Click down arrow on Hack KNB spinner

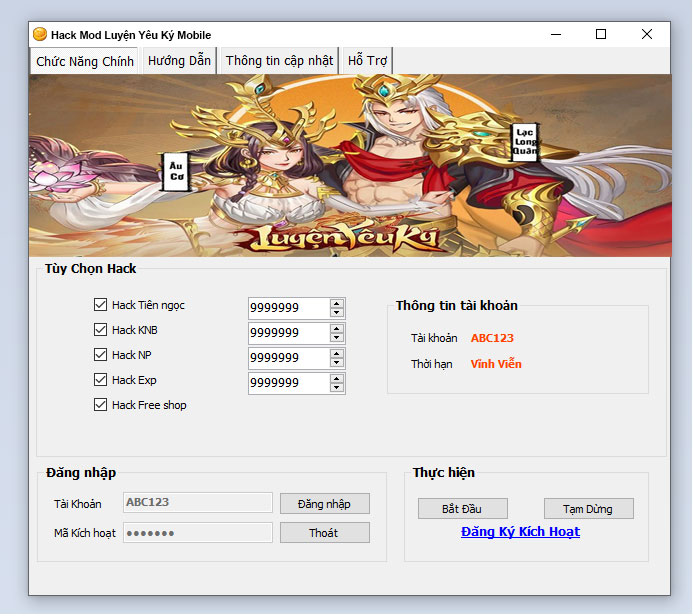(x=337, y=338)
